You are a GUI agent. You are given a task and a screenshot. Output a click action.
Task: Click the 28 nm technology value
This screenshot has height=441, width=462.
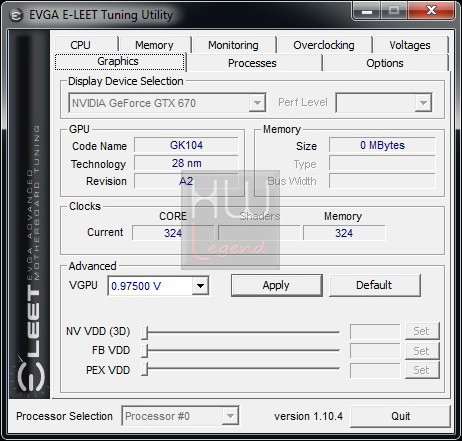186,163
